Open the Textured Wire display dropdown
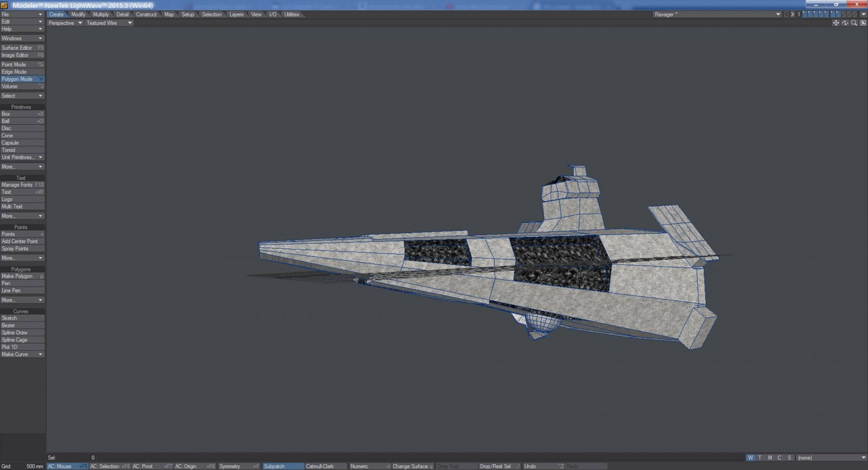Viewport: 868px width, 470px height. [109, 23]
